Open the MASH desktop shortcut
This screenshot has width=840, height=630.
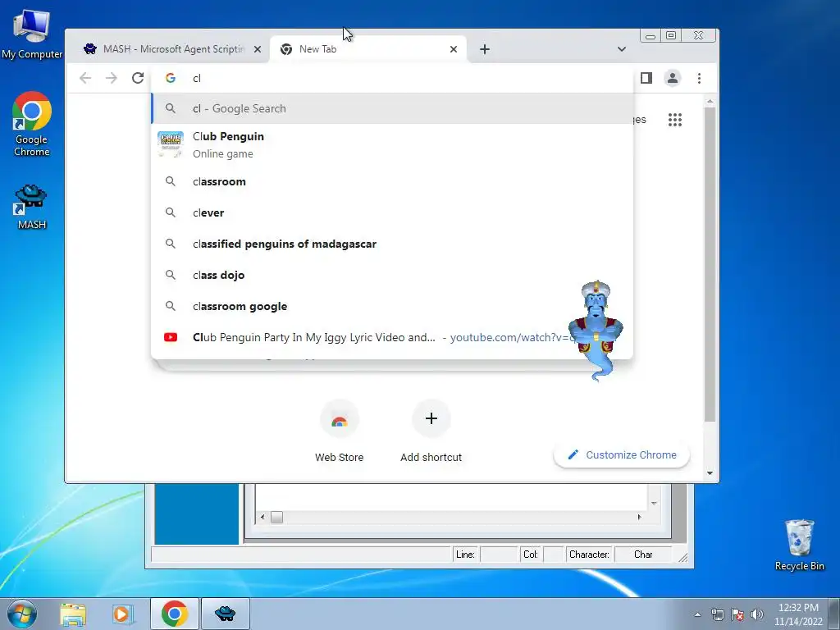click(x=32, y=207)
